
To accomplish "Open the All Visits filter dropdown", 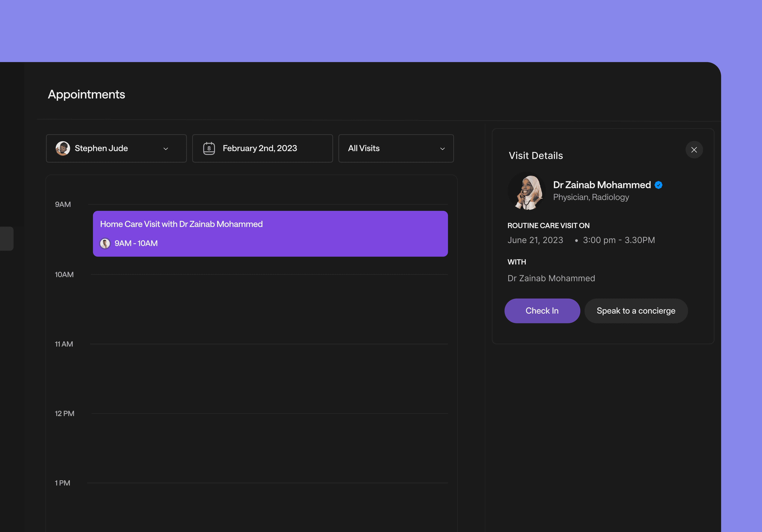I will click(x=396, y=148).
